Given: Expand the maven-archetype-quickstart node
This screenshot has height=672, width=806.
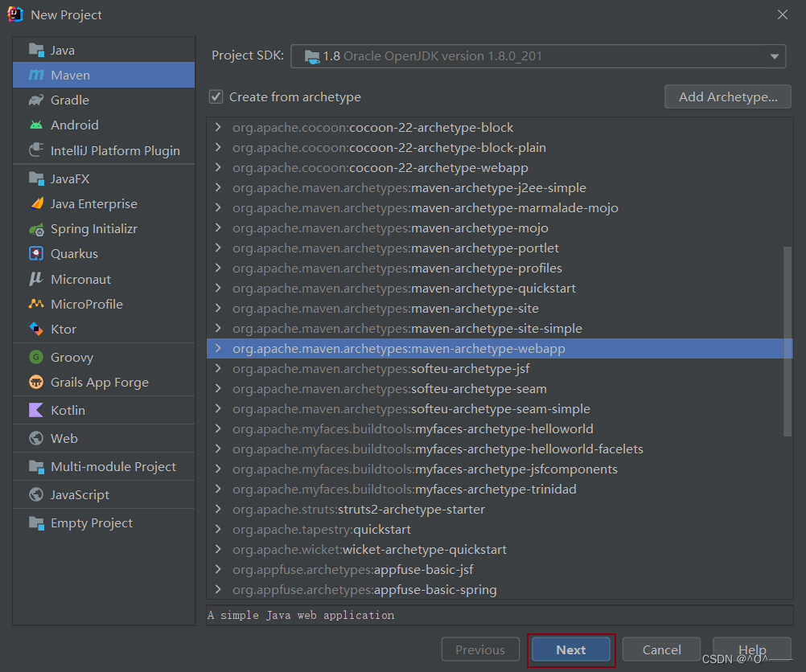Looking at the screenshot, I should coord(218,288).
